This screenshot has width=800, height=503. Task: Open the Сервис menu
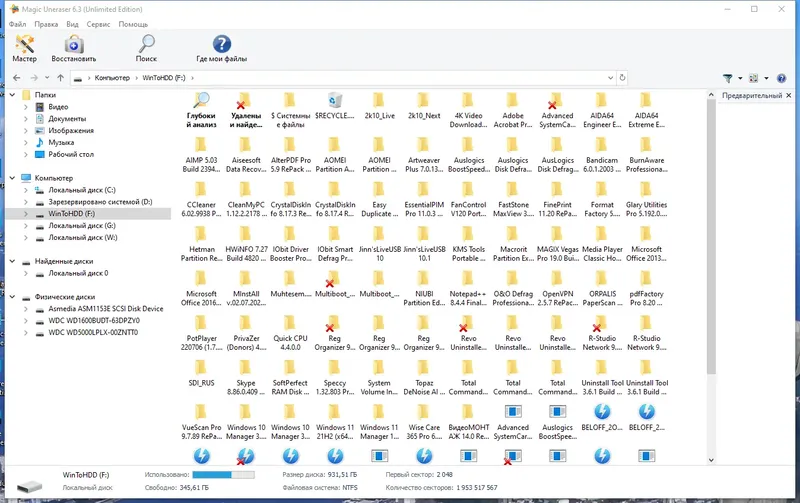coord(98,24)
